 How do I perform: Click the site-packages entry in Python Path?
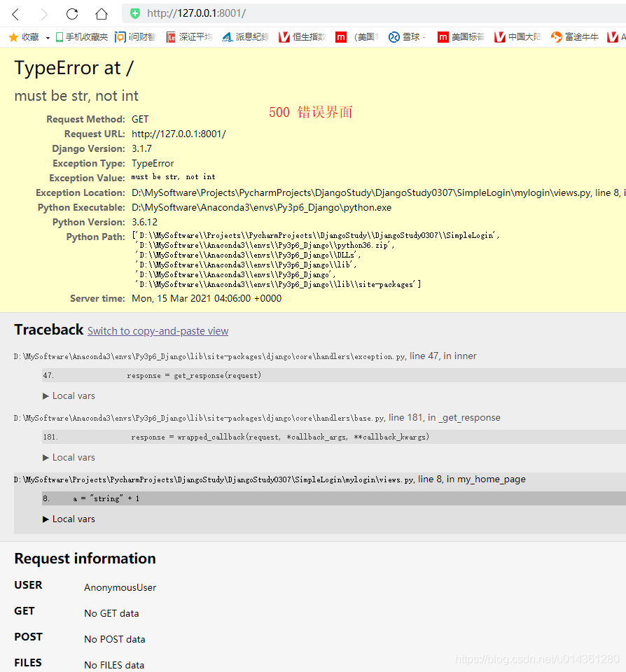[x=278, y=285]
